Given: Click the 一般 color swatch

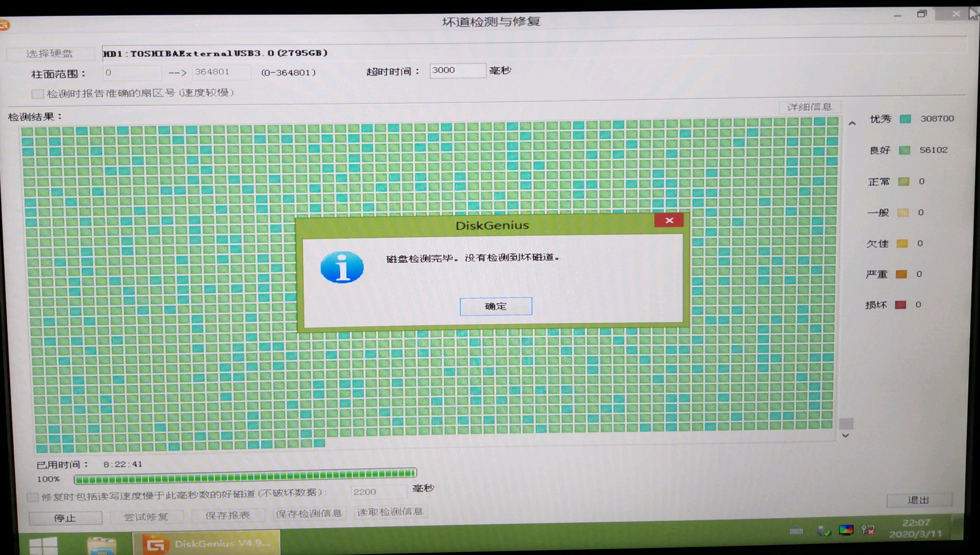Looking at the screenshot, I should (x=903, y=212).
